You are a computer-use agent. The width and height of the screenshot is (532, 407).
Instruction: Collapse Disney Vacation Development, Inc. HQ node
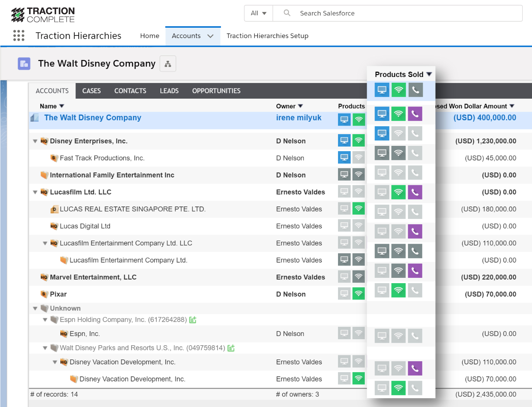(x=55, y=362)
